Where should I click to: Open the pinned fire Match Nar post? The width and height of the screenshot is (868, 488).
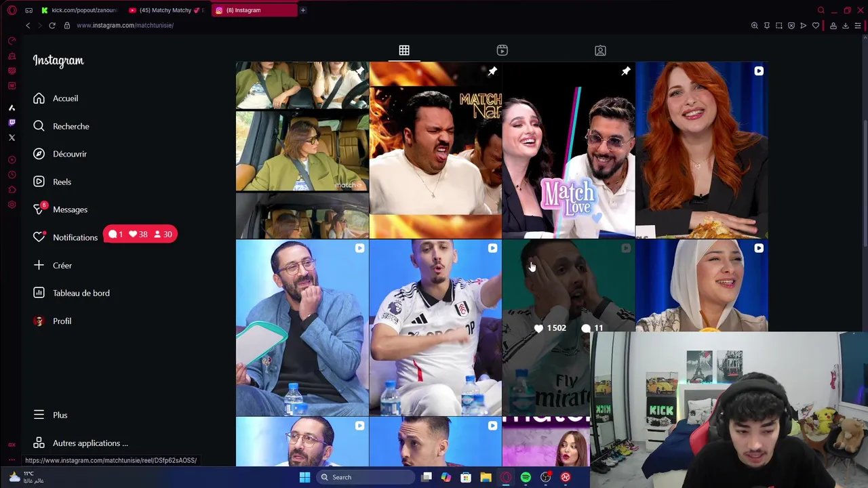click(x=435, y=150)
